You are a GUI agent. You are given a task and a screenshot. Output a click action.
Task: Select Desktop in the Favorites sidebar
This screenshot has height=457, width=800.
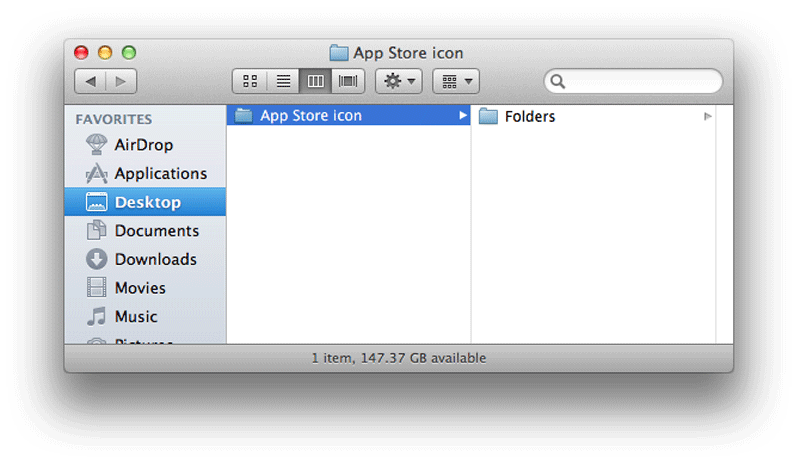point(147,202)
